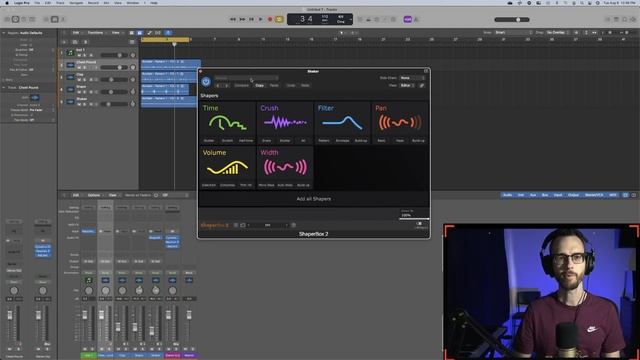This screenshot has width=640, height=360.
Task: Open the Pan shaper
Action: (x=400, y=123)
